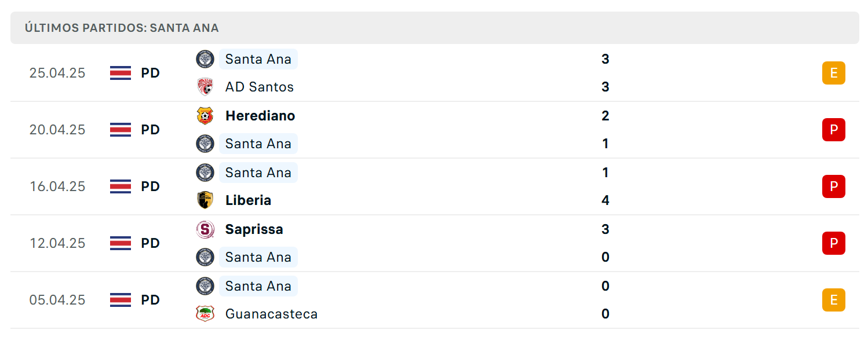Click Santa Ana crest in 25.04.25 match

click(205, 59)
